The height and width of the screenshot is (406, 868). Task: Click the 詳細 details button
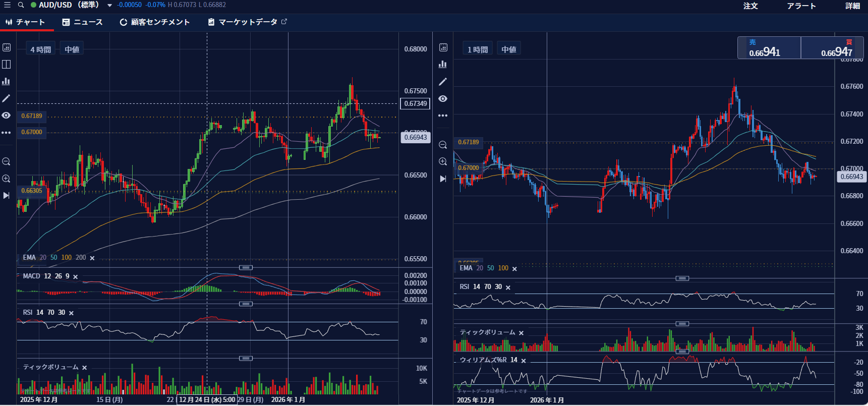coord(853,6)
